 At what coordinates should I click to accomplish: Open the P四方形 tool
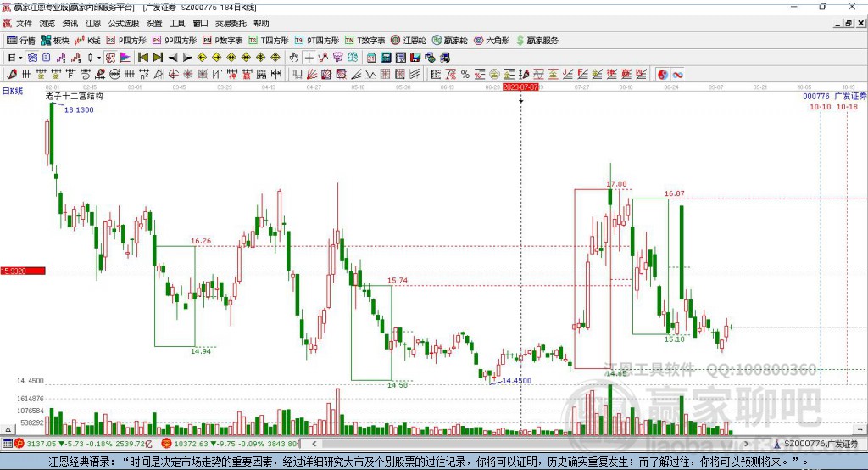[126, 41]
